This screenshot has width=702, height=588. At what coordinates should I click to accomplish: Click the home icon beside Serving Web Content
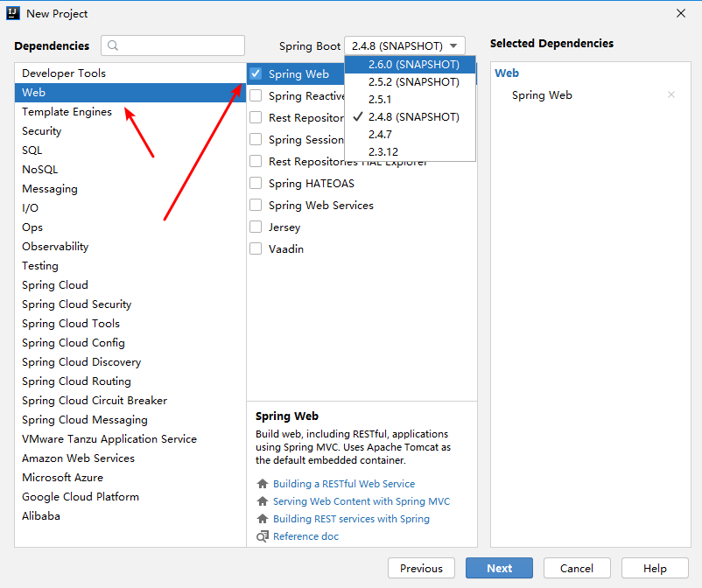[x=263, y=501]
